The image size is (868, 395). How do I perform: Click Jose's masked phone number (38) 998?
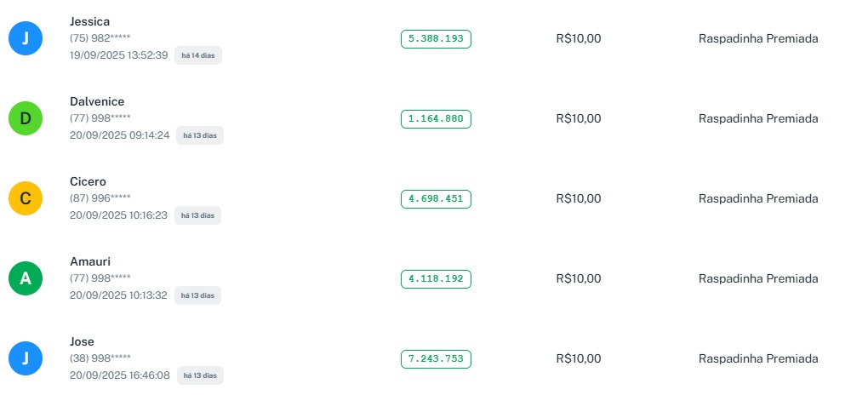[x=100, y=358]
